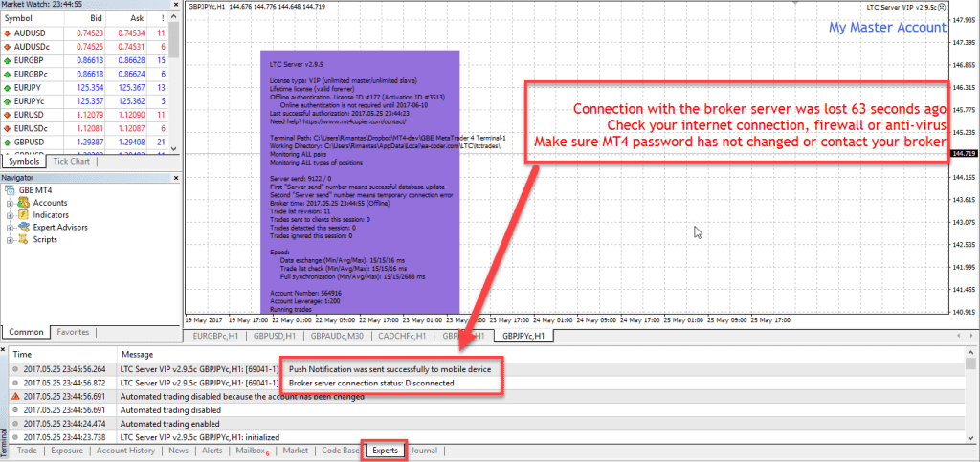
Task: Switch to the Tick Chart tab
Action: [71, 162]
